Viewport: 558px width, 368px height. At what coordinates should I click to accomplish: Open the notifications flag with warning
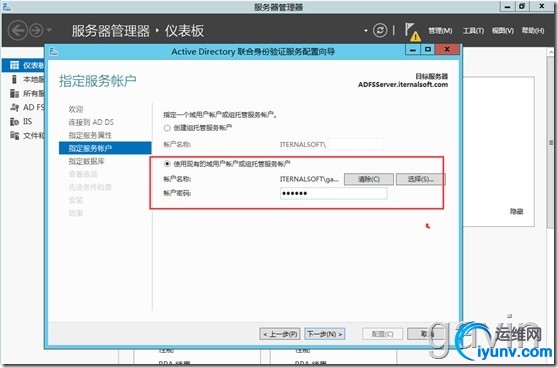pos(412,31)
